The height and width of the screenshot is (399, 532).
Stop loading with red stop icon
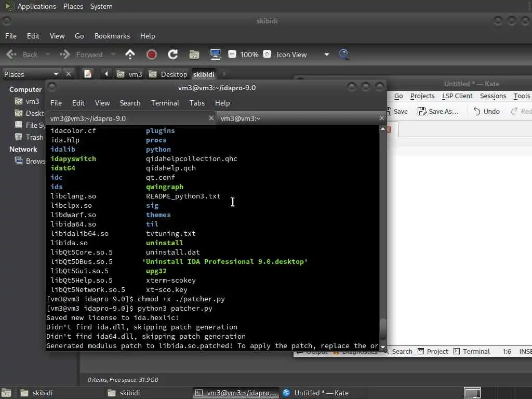coord(151,55)
